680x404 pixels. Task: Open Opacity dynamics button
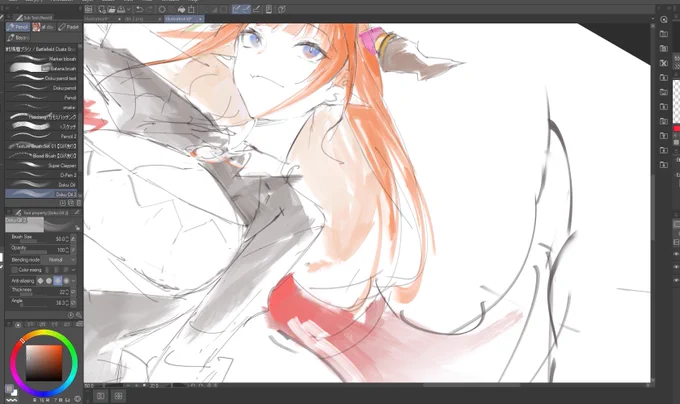click(x=73, y=250)
